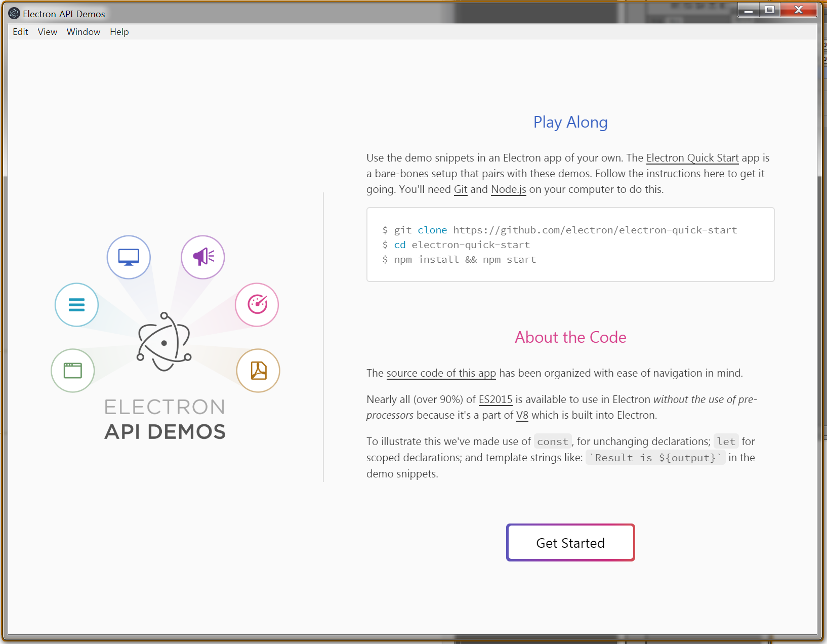827x644 pixels.
Task: Close the Electron API Demos window
Action: (799, 10)
